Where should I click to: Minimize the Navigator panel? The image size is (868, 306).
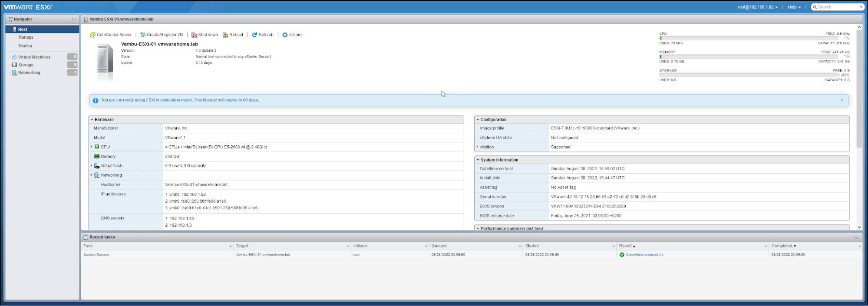tap(74, 20)
